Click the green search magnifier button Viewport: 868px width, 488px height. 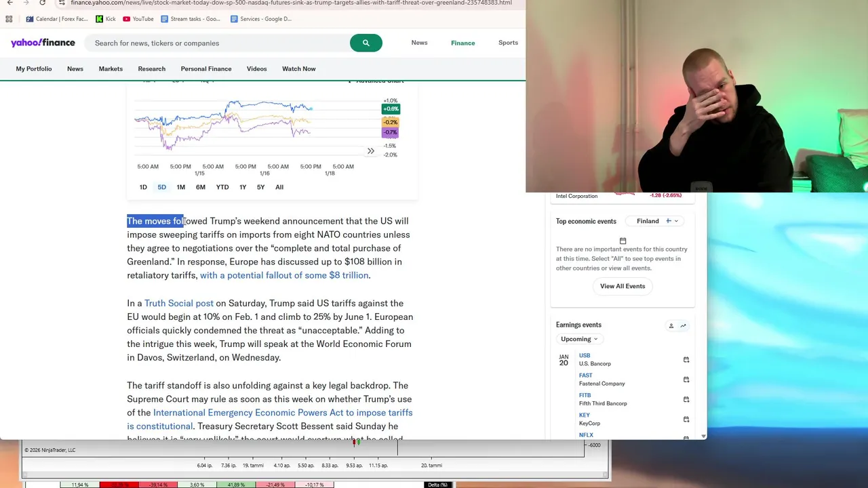[x=366, y=43]
